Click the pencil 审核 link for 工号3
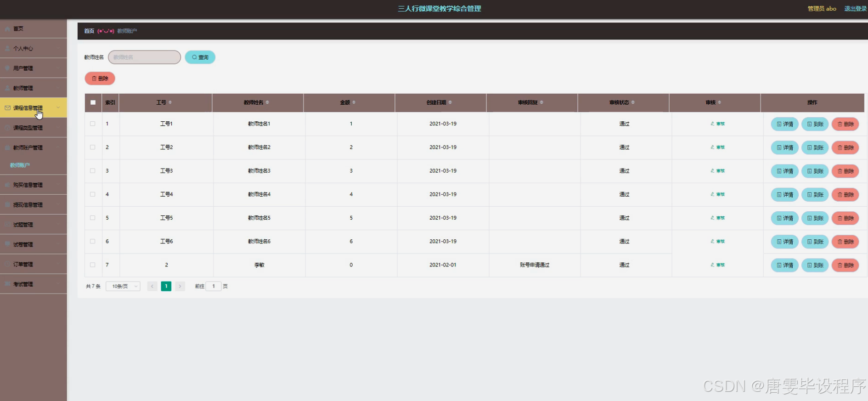This screenshot has width=868, height=401. click(717, 171)
